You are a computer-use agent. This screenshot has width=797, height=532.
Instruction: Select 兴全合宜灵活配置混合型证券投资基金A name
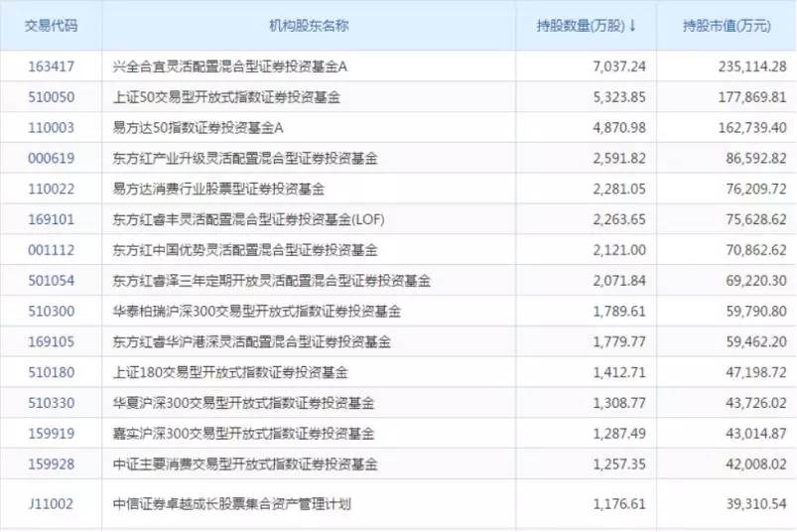tap(229, 66)
